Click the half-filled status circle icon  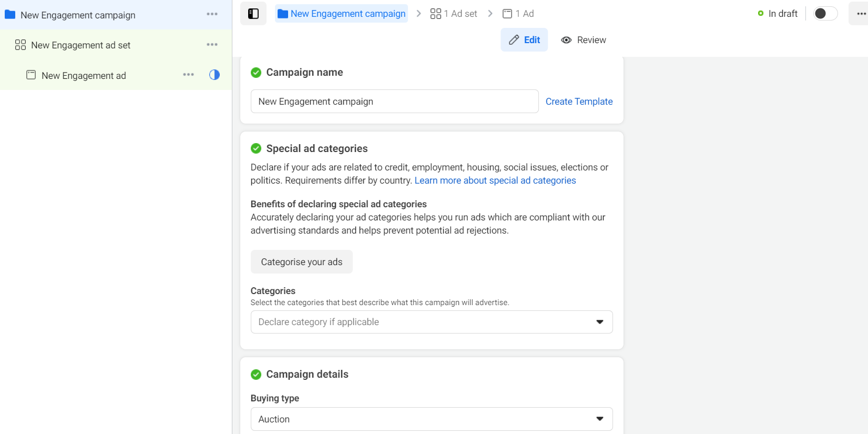215,75
